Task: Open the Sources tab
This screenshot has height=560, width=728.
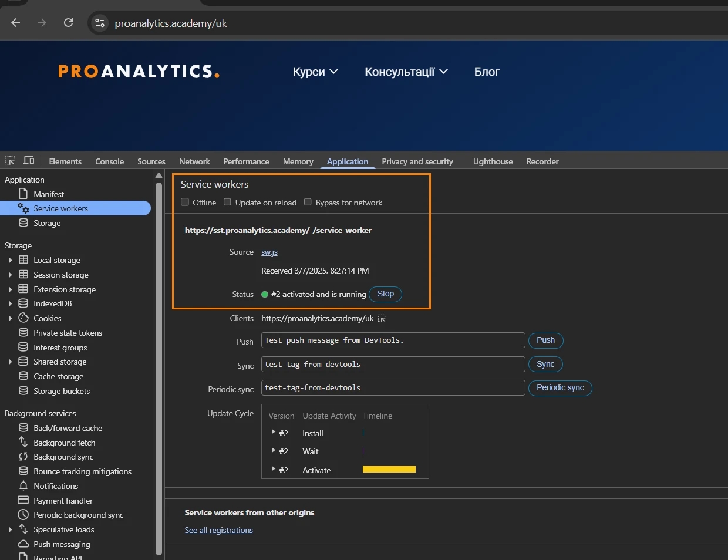Action: click(151, 161)
